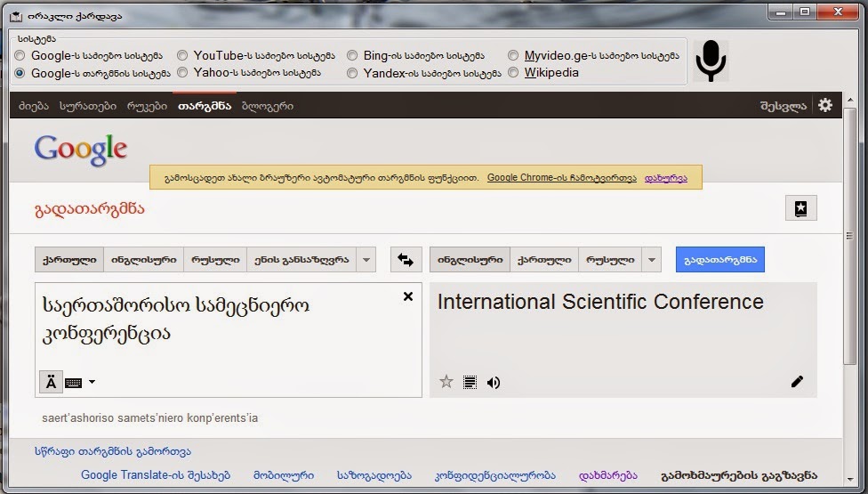
Task: Select Yahoo search system radio button
Action: coord(182,73)
